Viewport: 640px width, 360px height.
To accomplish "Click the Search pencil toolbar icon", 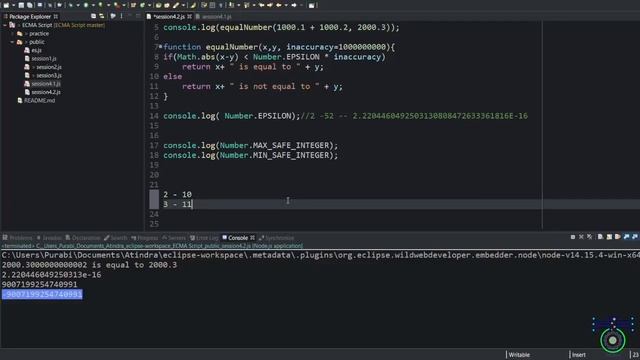I will pos(176,5).
